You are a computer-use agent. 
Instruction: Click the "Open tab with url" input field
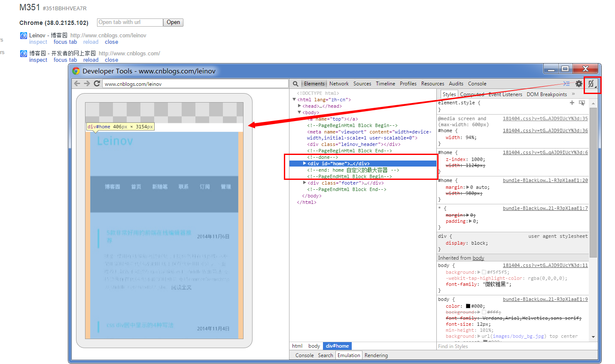click(x=130, y=22)
